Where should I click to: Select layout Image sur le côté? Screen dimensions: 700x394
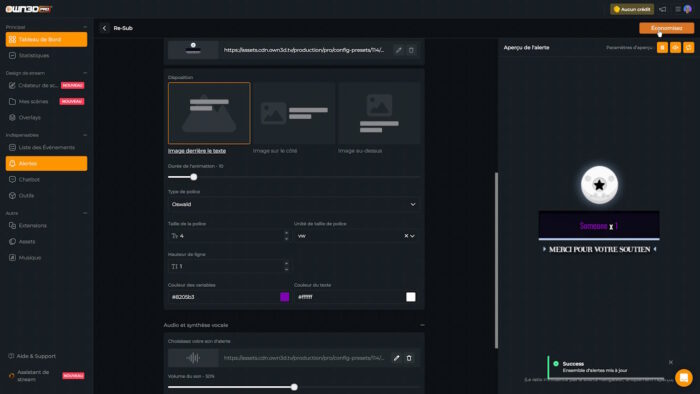tap(294, 113)
